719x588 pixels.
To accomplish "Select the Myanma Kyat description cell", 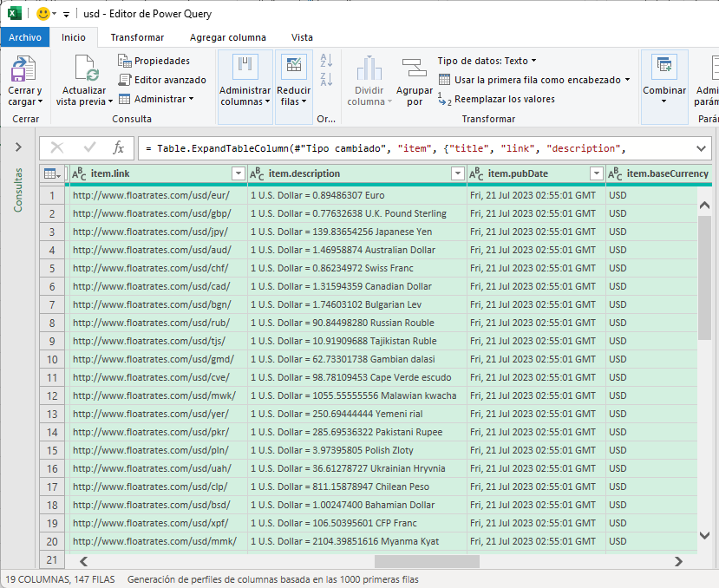I will [x=357, y=541].
